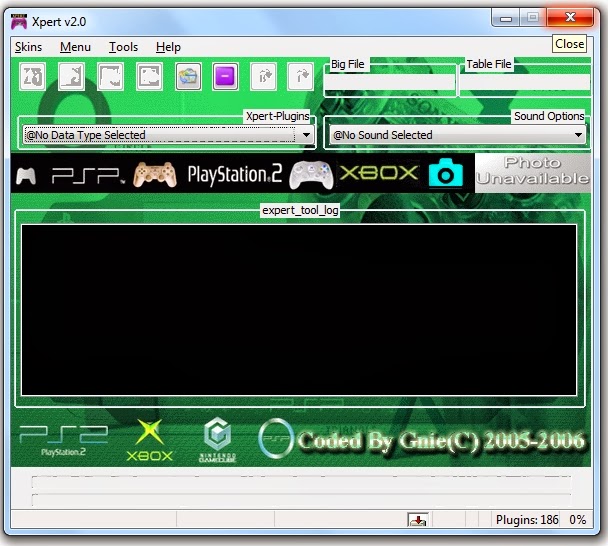Click the PS2 PlayStation 2 logo at bottom
Image resolution: width=608 pixels, height=546 pixels.
click(x=64, y=441)
